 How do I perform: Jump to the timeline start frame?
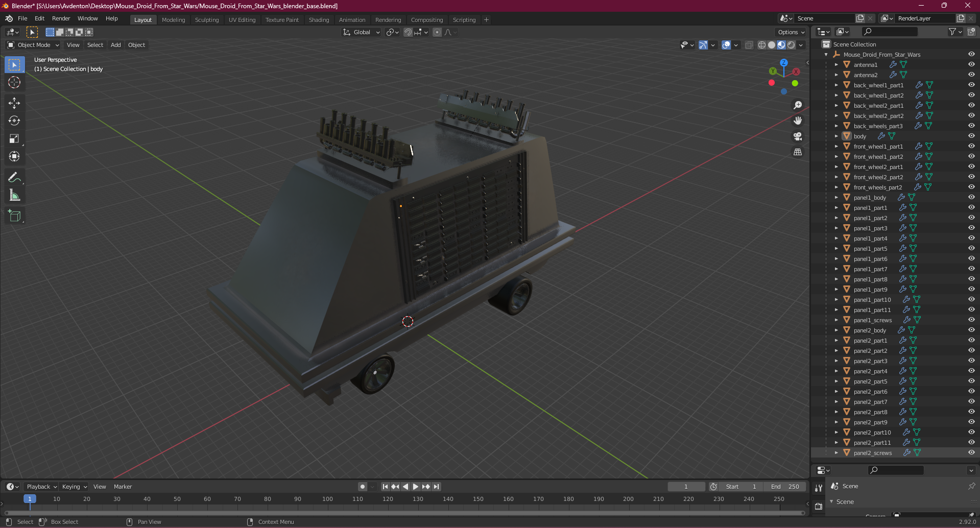385,487
